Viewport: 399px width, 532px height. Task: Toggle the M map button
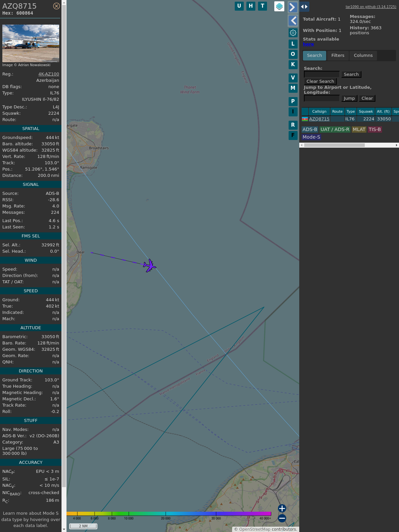[x=293, y=88]
